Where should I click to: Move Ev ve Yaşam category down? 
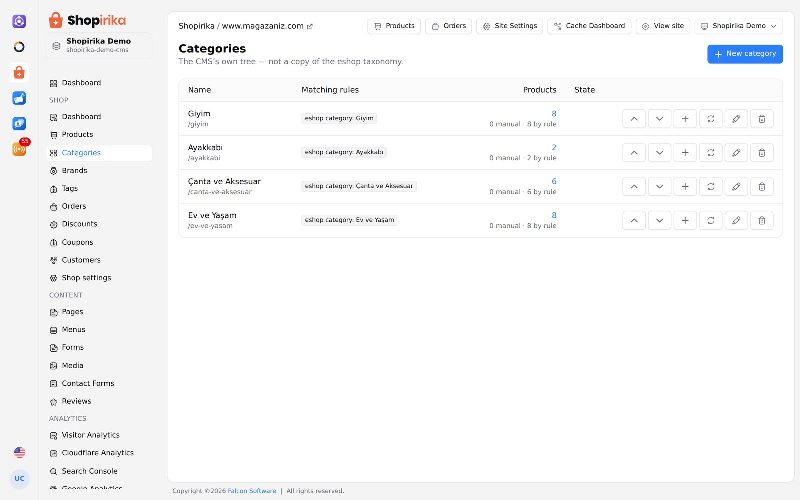pos(659,220)
